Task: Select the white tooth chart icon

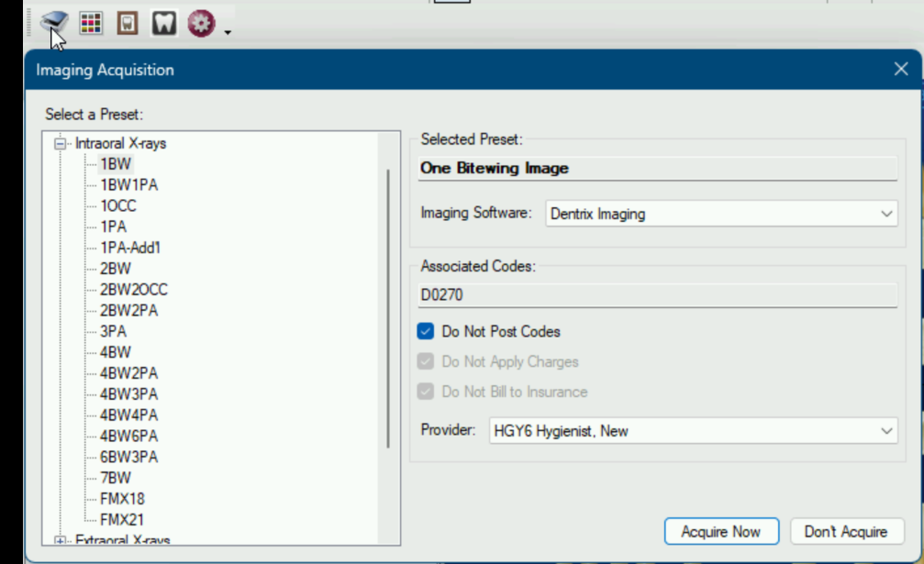Action: [x=164, y=23]
